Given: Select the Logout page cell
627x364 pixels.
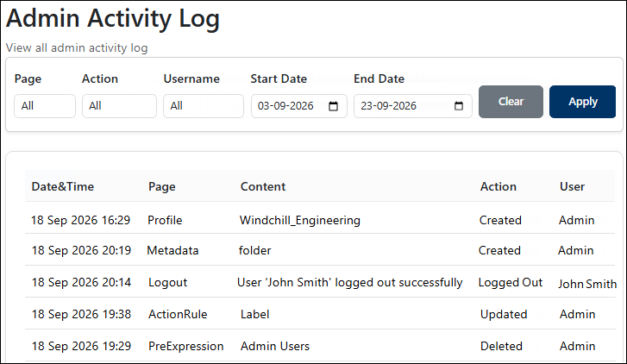Looking at the screenshot, I should [167, 283].
